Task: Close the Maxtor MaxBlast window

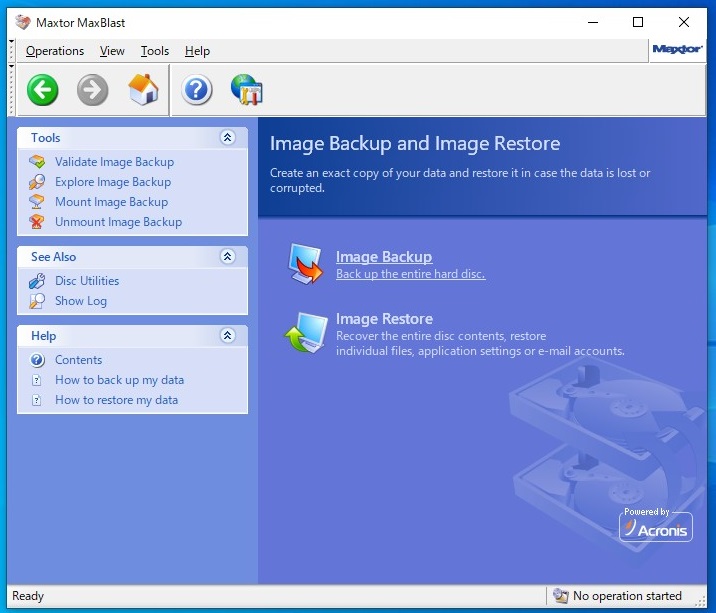Action: tap(684, 22)
